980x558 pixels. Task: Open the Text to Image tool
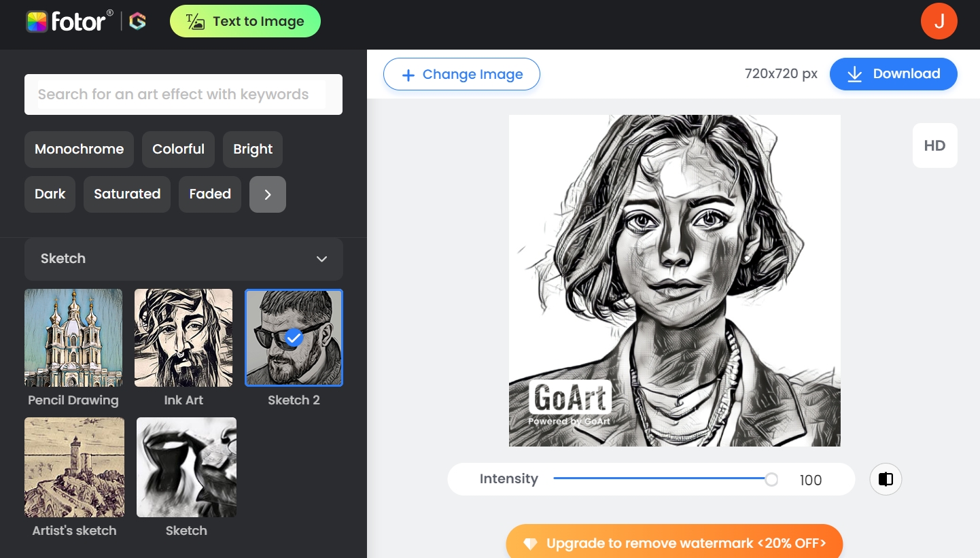pos(245,22)
